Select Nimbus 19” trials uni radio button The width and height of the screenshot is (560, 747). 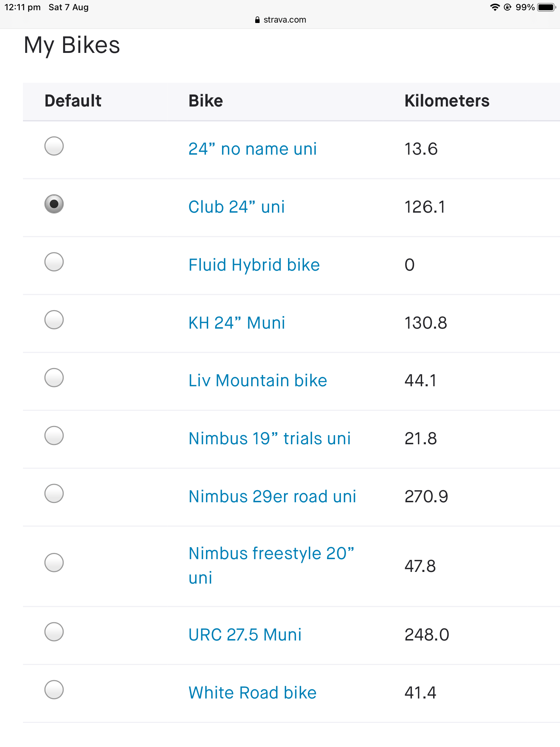coord(54,436)
